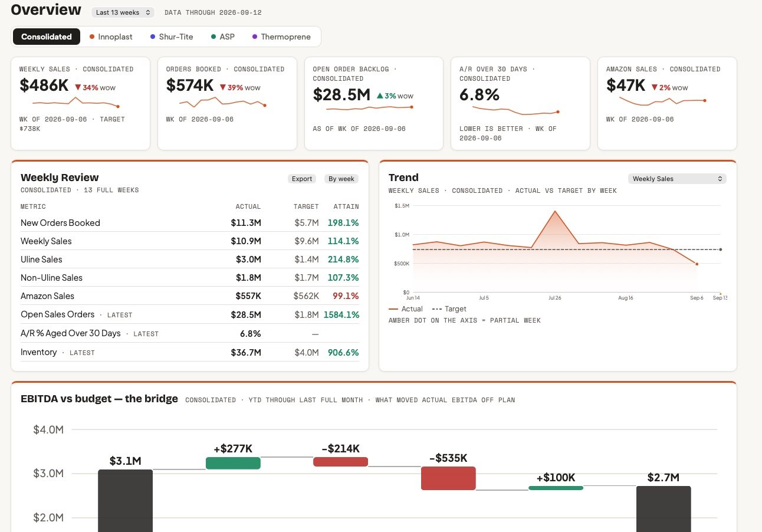This screenshot has height=532, width=762.
Task: Click the Weekly Sales $486K card value
Action: pos(44,86)
